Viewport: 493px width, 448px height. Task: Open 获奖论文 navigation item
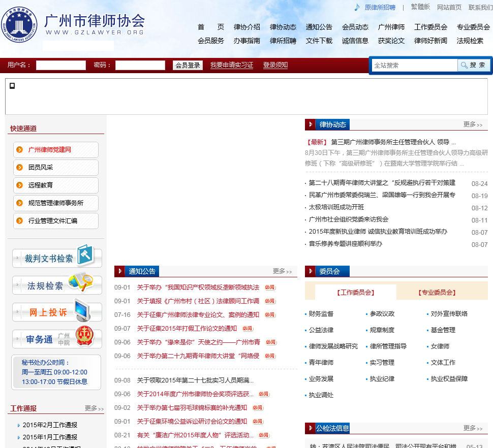[391, 41]
